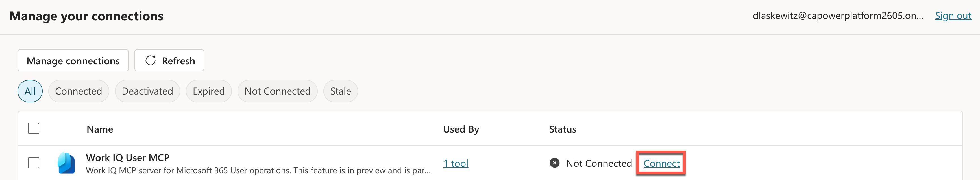Click the Used By column header
This screenshot has width=980, height=180.
coord(461,129)
